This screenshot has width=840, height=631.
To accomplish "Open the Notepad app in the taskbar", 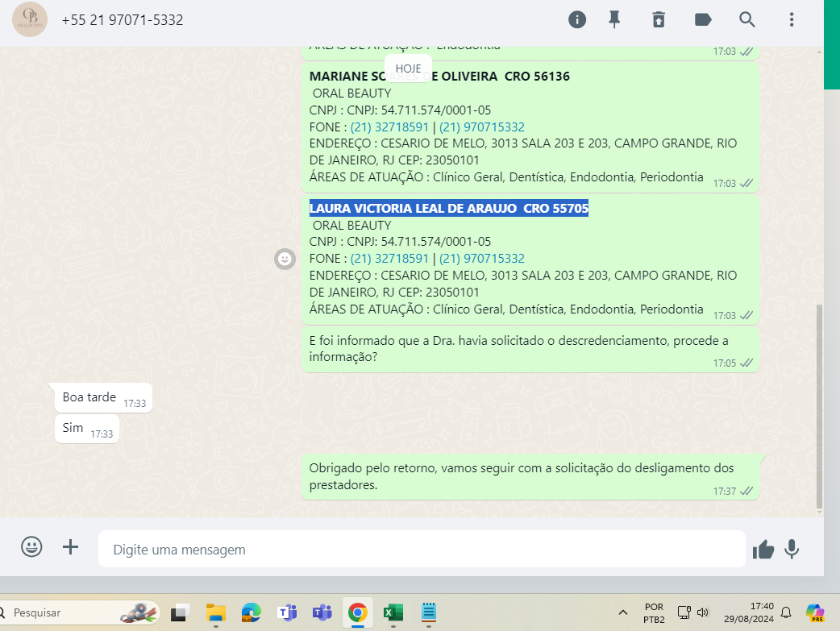I will [x=429, y=612].
